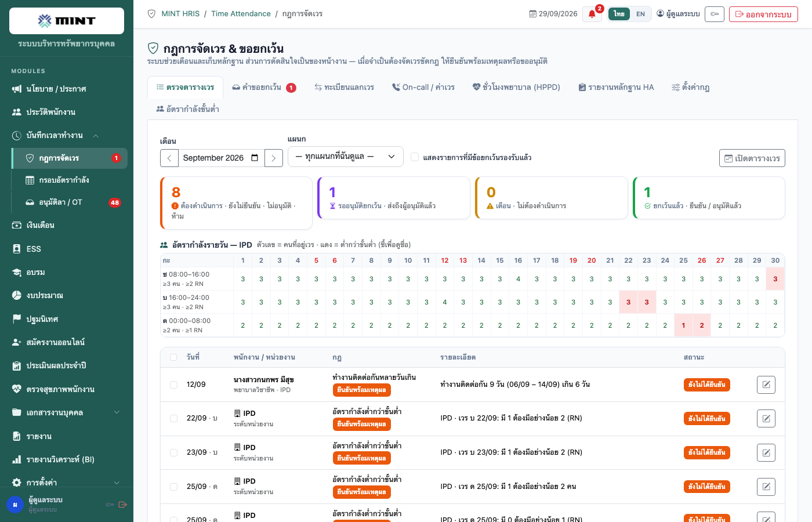Open the notifications bell icon
Viewport: 812px width, 522px height.
[592, 14]
